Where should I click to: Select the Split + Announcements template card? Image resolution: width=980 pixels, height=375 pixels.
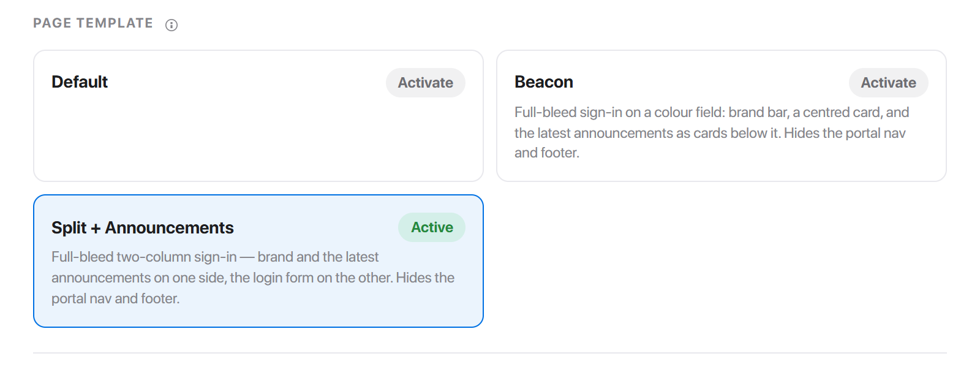pyautogui.click(x=258, y=261)
